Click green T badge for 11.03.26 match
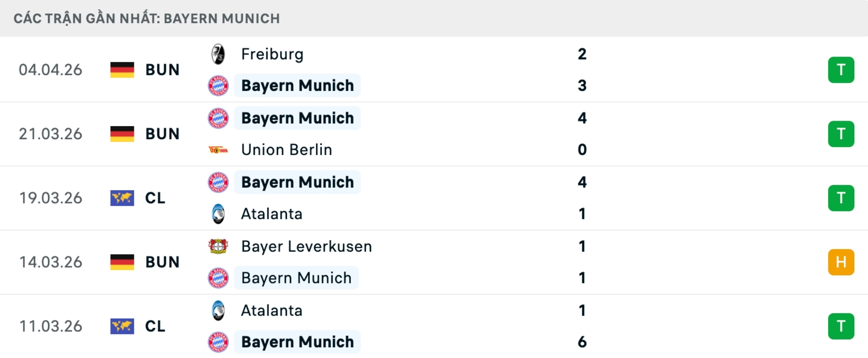This screenshot has width=868, height=358. tap(841, 326)
